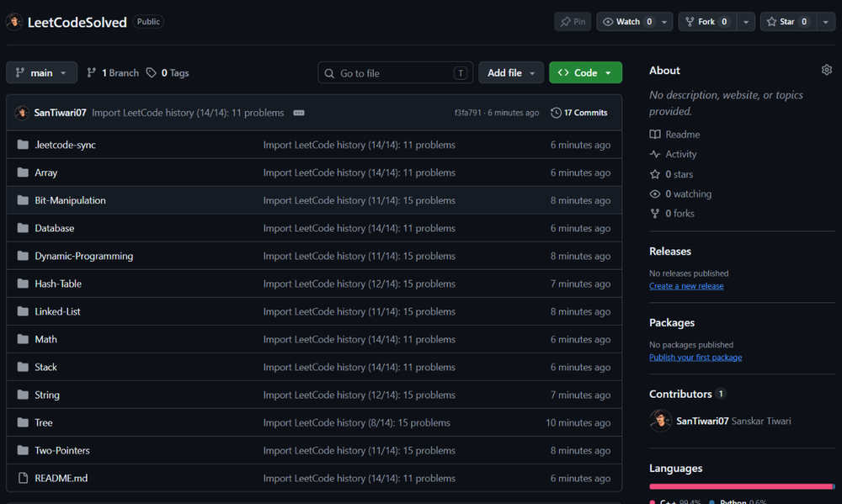Screen dimensions: 842x504
Task: Open the Linked-List folder name
Action: click(x=57, y=311)
